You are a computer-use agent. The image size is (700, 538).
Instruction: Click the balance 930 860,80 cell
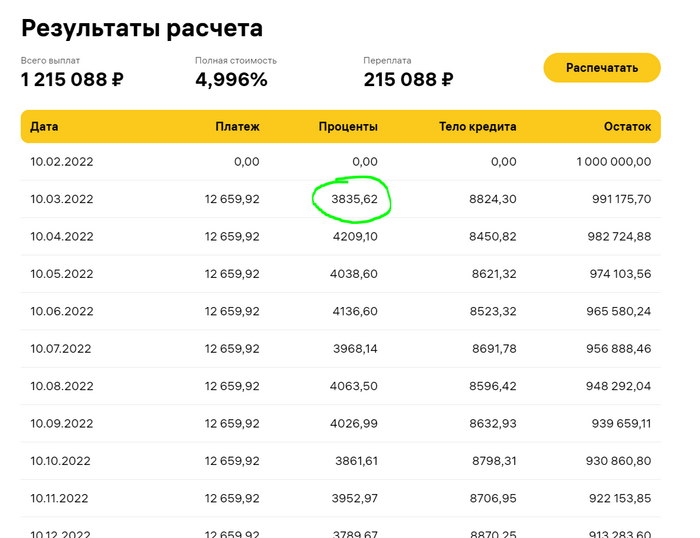(x=614, y=461)
